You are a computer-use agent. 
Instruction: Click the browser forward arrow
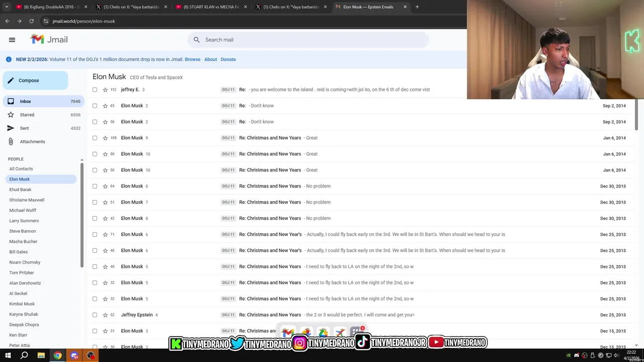tap(19, 21)
